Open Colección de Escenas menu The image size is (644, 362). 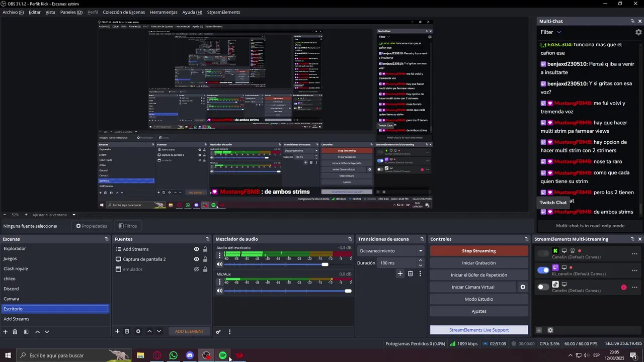(124, 12)
